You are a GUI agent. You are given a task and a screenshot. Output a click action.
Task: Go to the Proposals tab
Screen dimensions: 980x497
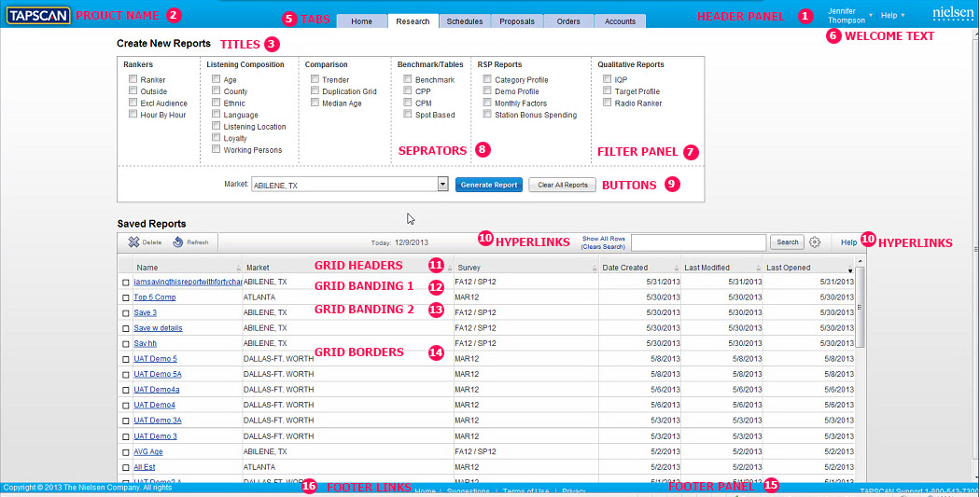pyautogui.click(x=517, y=21)
